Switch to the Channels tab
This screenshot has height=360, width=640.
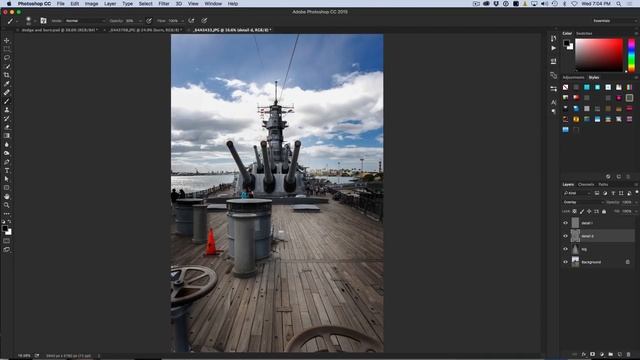[586, 184]
